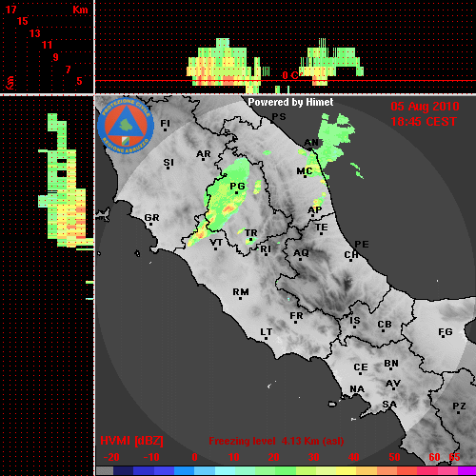Click the CH city marker
The width and height of the screenshot is (476, 476).
[x=350, y=261]
